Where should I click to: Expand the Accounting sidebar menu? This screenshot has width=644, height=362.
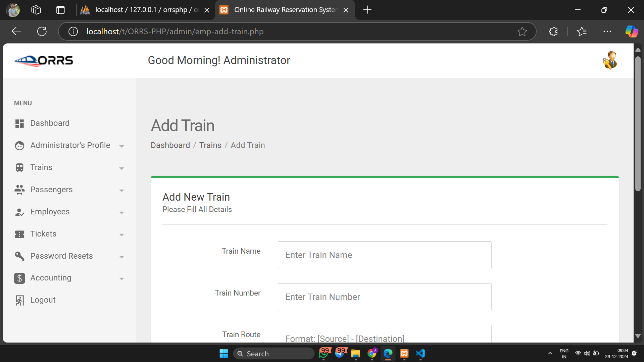click(x=121, y=279)
